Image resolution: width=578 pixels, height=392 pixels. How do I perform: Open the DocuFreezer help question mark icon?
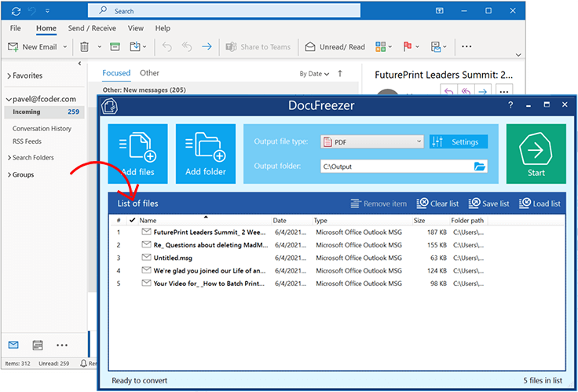click(510, 105)
